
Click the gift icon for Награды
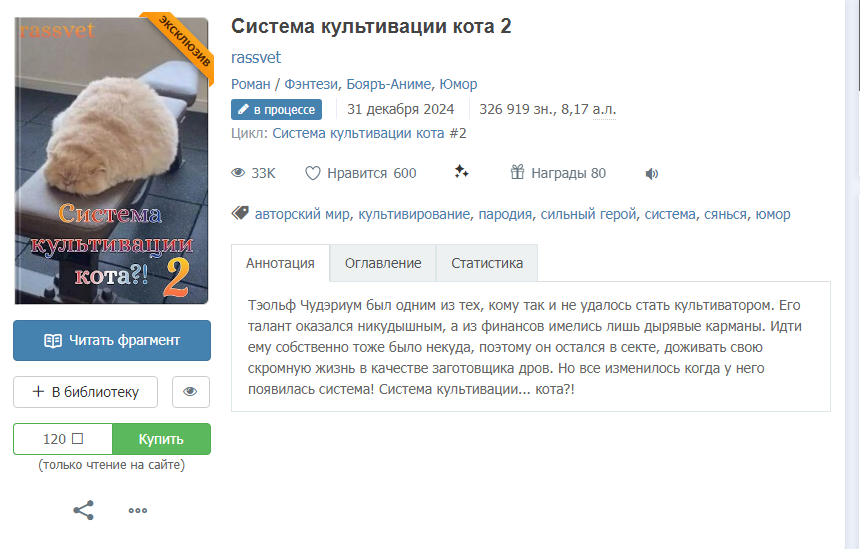517,172
